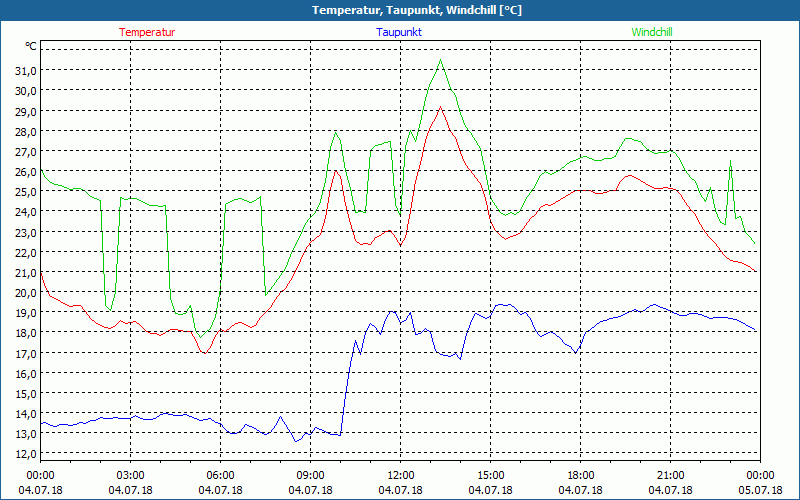Click the 27,0 y-axis value
The height and width of the screenshot is (500, 800).
coord(26,152)
